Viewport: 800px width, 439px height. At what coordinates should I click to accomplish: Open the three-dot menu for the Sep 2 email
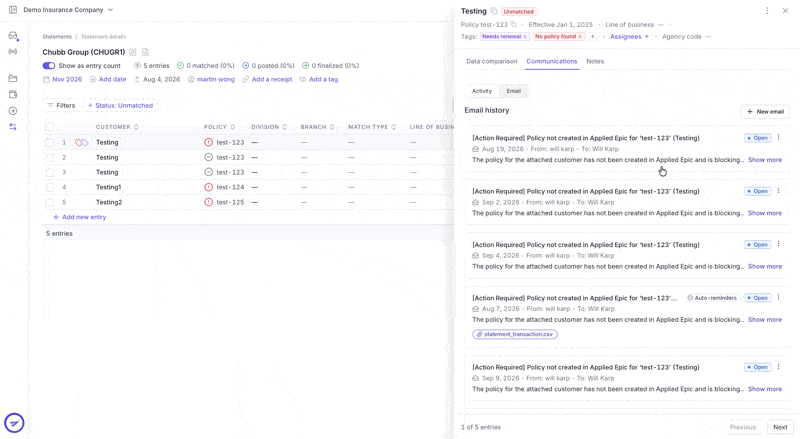coord(779,191)
